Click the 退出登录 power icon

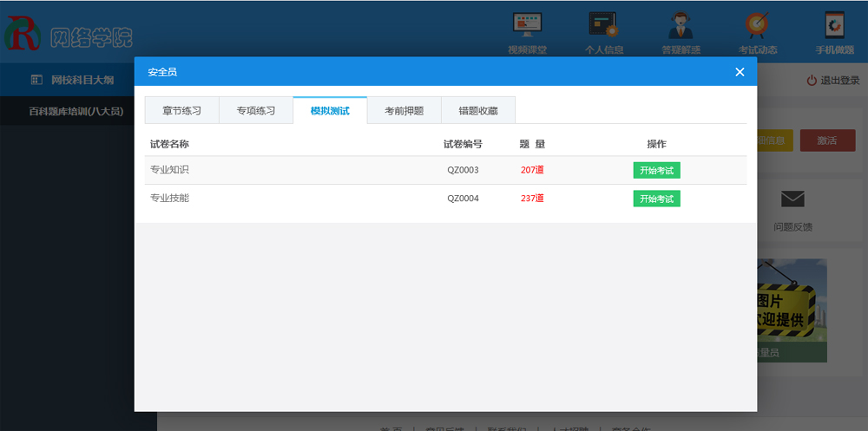point(812,81)
